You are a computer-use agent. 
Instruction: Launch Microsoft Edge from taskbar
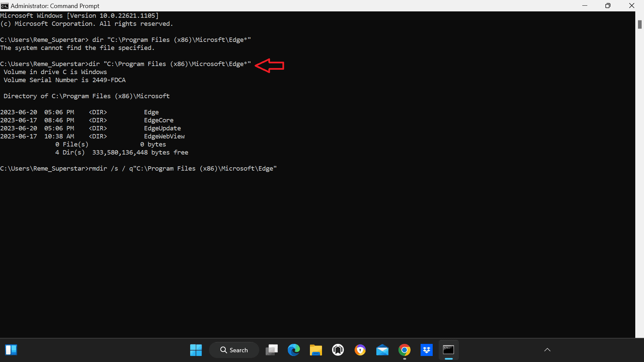coord(294,350)
